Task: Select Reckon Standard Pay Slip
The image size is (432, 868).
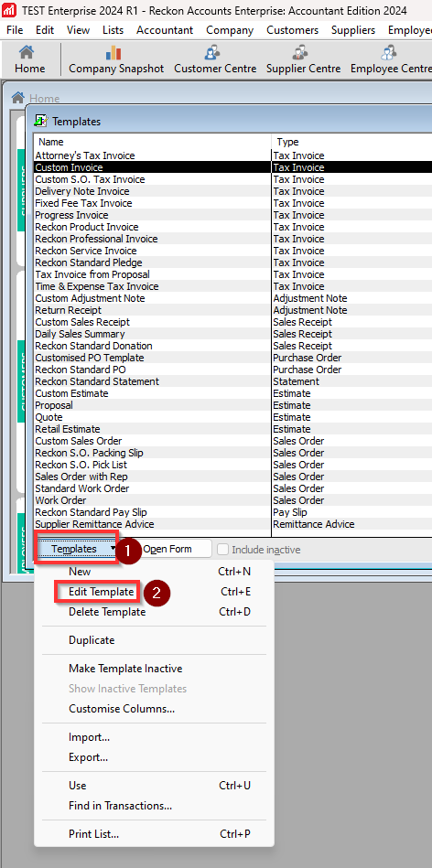Action: click(232, 512)
